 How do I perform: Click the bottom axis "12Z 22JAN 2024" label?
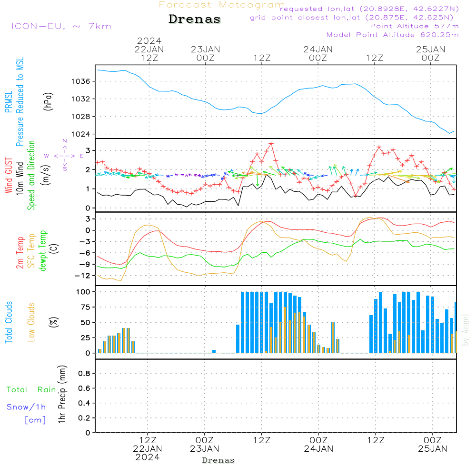point(148,449)
